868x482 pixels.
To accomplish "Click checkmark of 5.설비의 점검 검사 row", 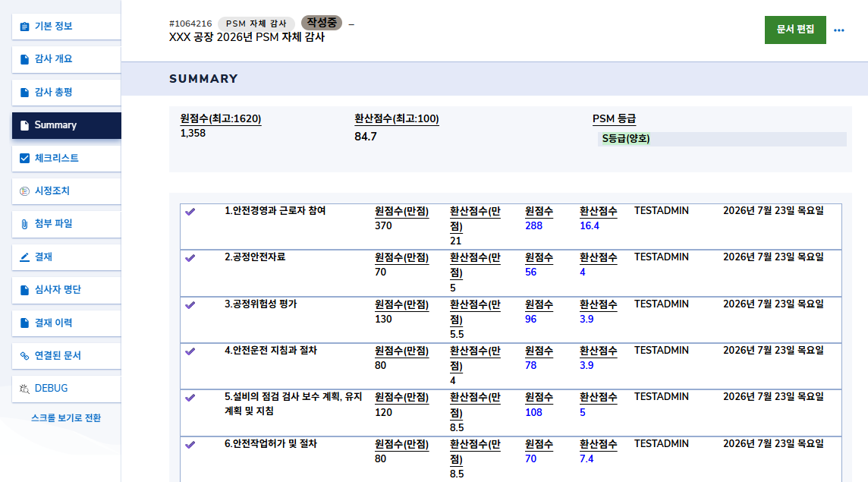I will click(x=190, y=397).
